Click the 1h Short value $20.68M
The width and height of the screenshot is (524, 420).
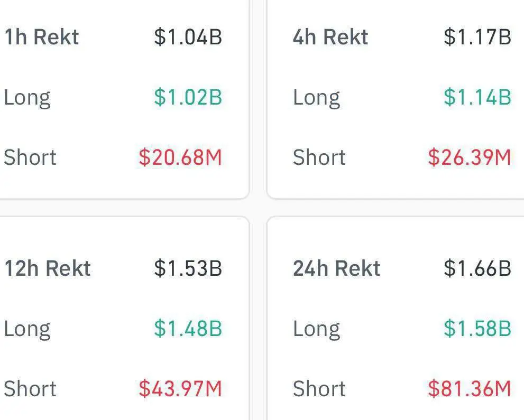point(180,157)
